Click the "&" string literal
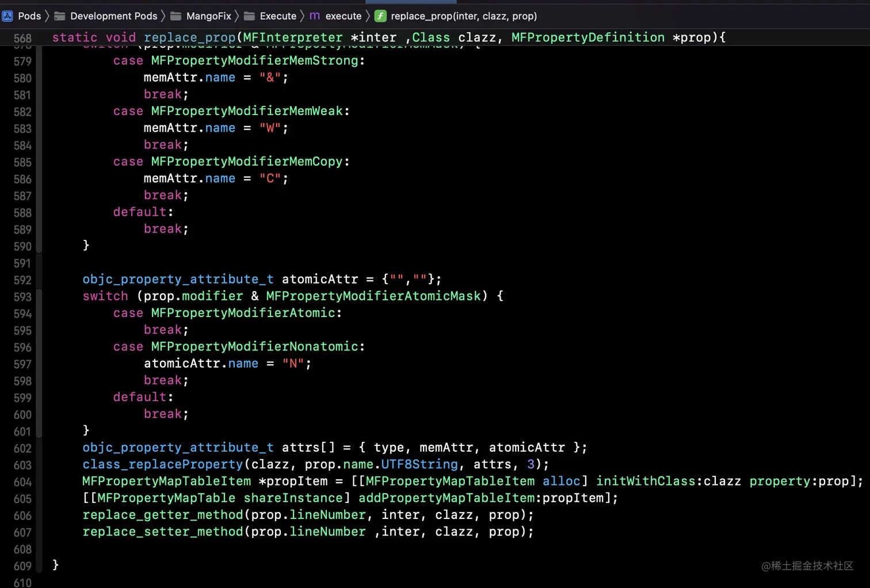This screenshot has width=870, height=588. coord(270,78)
